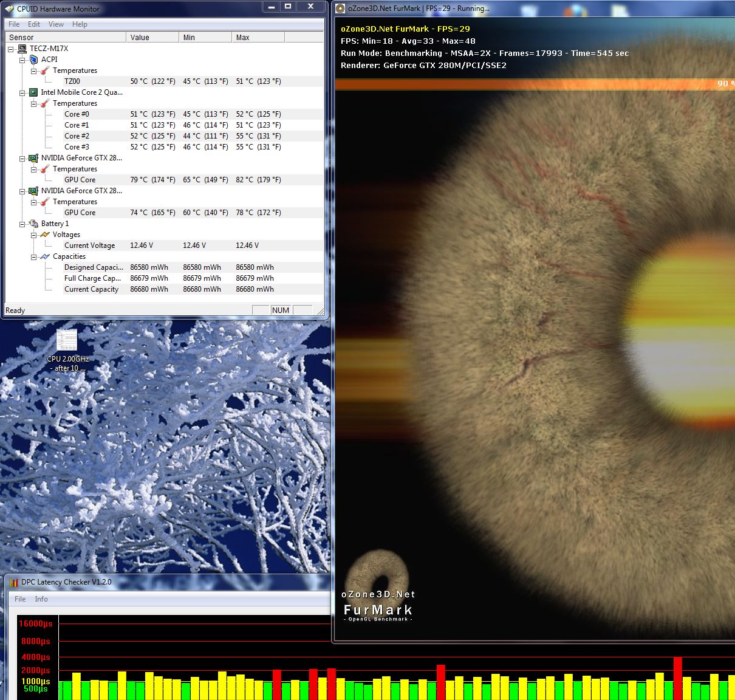This screenshot has height=700, width=735.
Task: Collapse the NVIDIA node with the 79 °C GPU
Action: (x=22, y=158)
